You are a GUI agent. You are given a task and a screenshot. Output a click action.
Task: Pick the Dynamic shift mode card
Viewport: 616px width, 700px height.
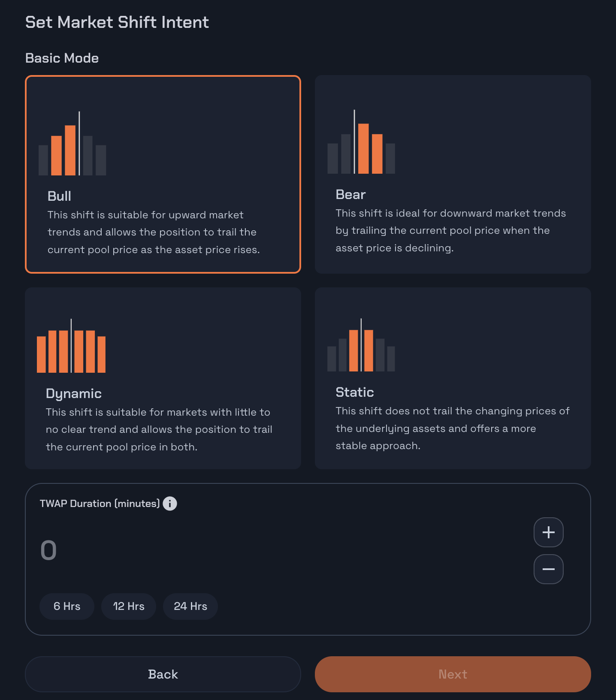pyautogui.click(x=163, y=378)
